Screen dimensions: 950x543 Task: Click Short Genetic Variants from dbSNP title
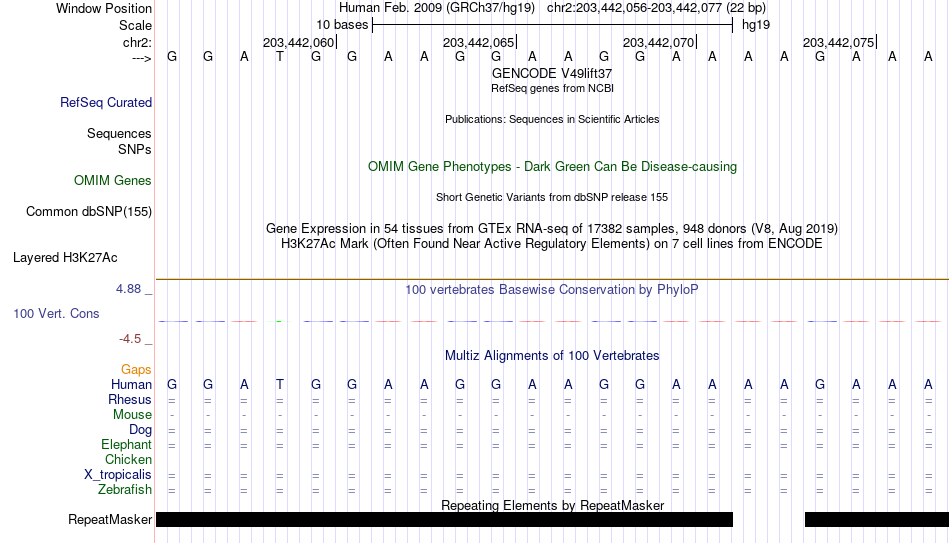(x=552, y=198)
